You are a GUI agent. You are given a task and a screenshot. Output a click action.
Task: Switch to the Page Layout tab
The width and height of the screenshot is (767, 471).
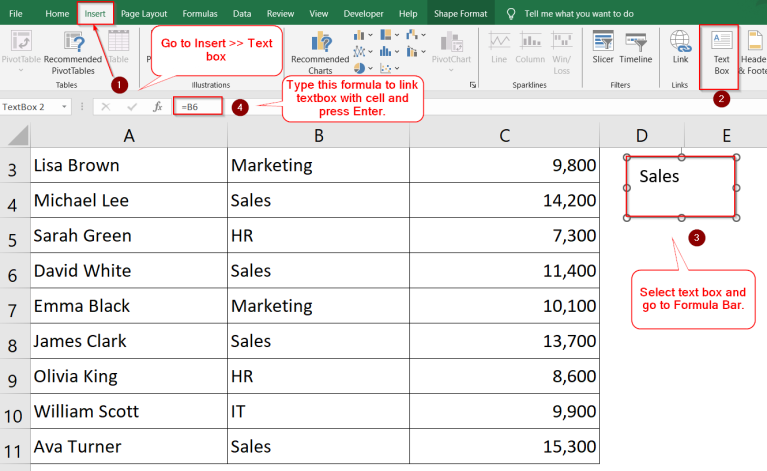tap(145, 13)
